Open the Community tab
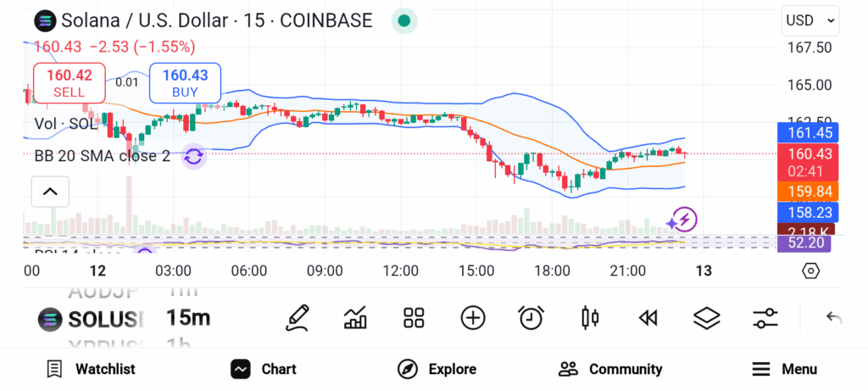 pyautogui.click(x=610, y=369)
